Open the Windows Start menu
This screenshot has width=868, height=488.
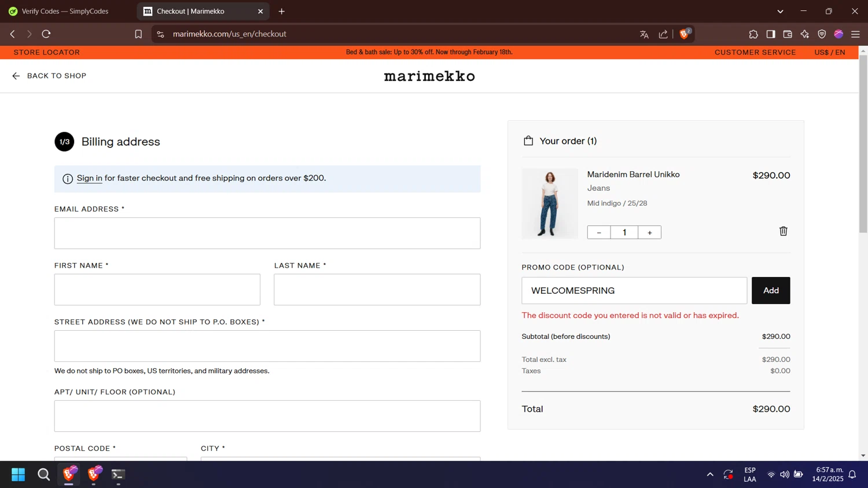[x=18, y=475]
